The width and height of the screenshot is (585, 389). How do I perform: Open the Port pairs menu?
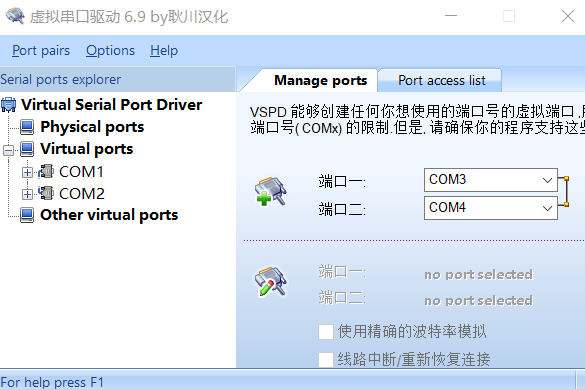pyautogui.click(x=41, y=50)
